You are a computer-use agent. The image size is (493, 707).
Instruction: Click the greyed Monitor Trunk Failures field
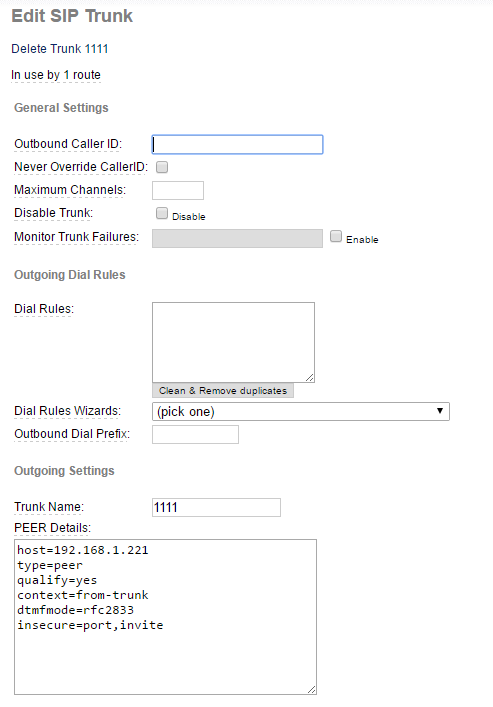(x=237, y=239)
